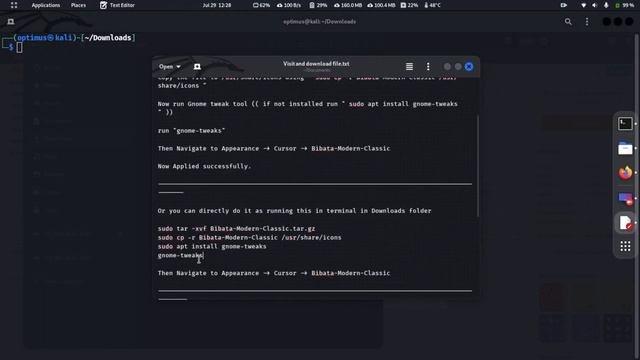
Task: Click network speed 100 B/s indicator
Action: point(289,5)
